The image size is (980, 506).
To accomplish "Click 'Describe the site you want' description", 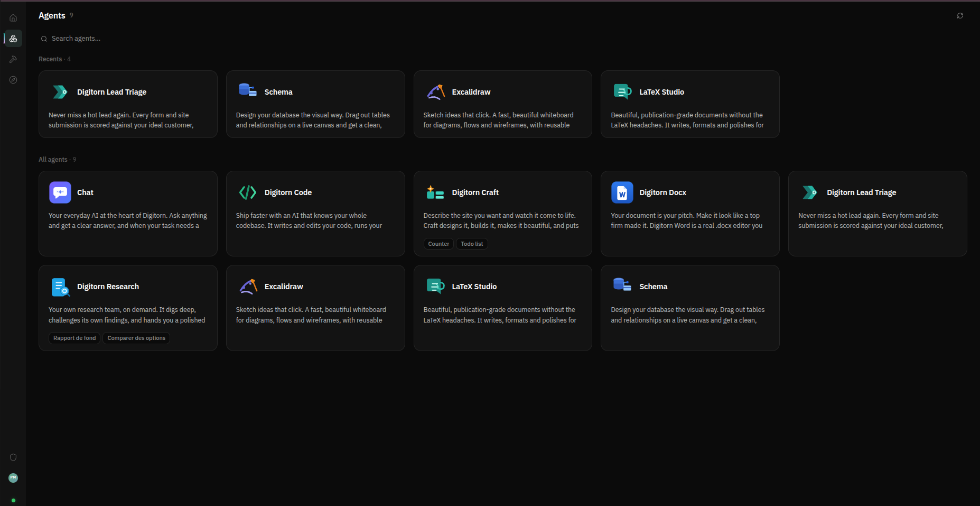I will click(501, 220).
